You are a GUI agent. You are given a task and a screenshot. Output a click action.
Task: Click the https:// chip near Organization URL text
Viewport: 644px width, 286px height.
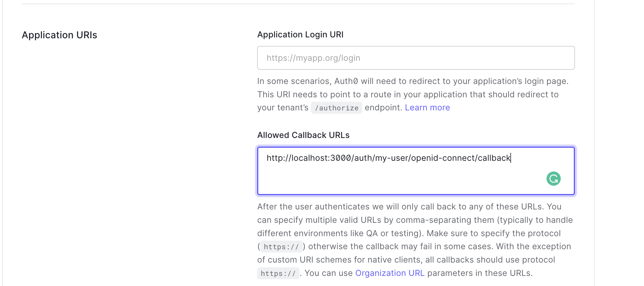click(278, 273)
